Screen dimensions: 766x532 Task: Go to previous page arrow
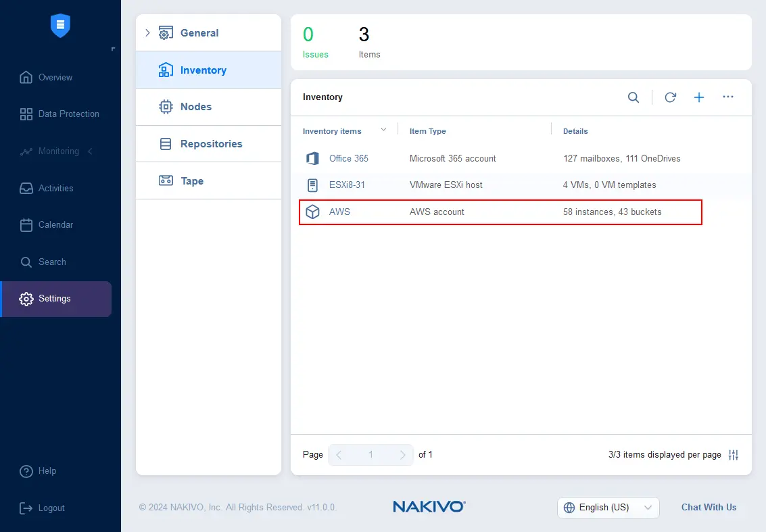coord(339,455)
